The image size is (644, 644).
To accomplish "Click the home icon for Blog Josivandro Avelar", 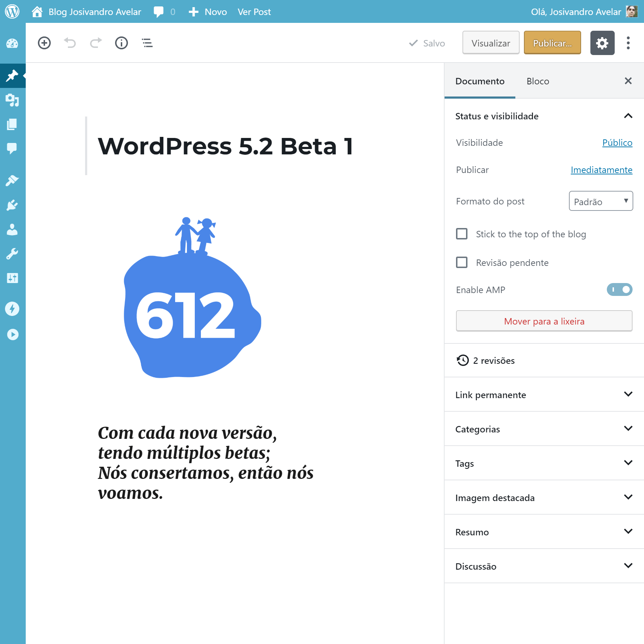I will tap(37, 12).
